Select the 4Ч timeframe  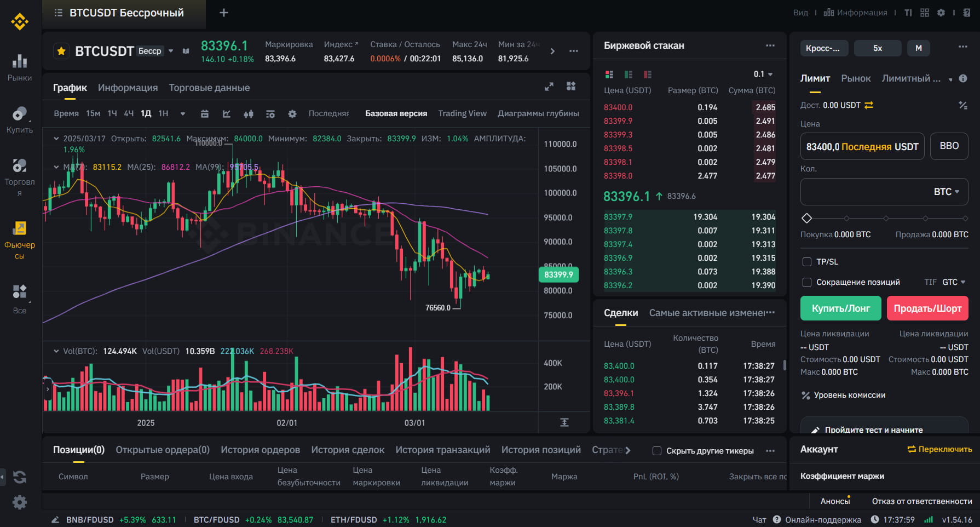(129, 113)
